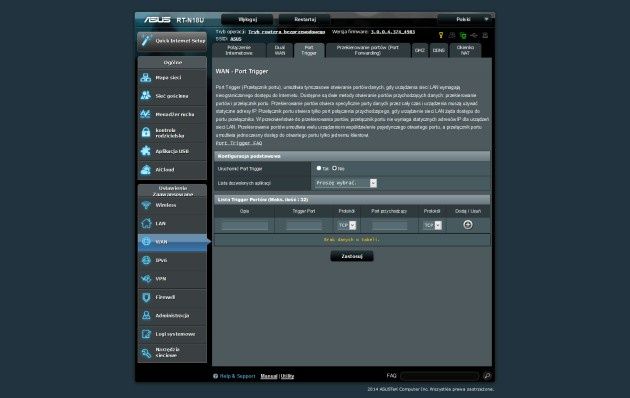
Task: Click the printer status icon in header
Action: (485, 35)
